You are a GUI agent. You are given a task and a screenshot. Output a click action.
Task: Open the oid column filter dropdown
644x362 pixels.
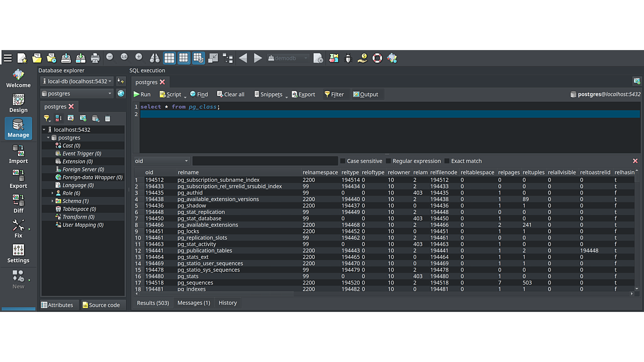coord(161,161)
